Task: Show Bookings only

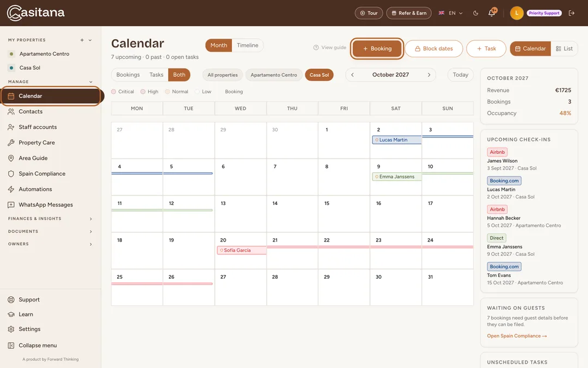Action: (x=128, y=75)
